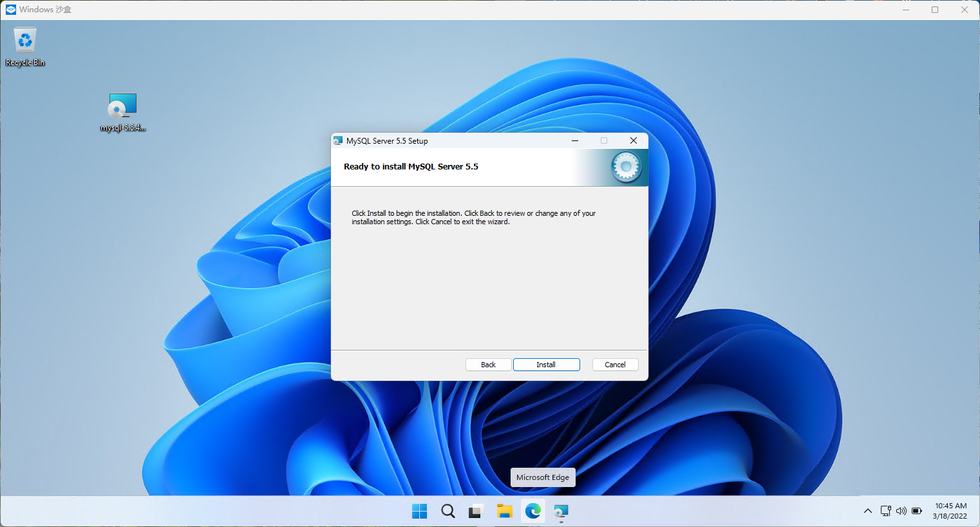Go Back in the MySQL Setup wizard
The image size is (980, 527).
488,365
